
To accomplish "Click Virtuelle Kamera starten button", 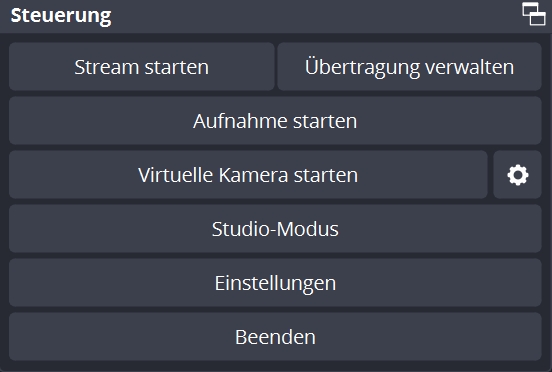I will click(x=248, y=175).
